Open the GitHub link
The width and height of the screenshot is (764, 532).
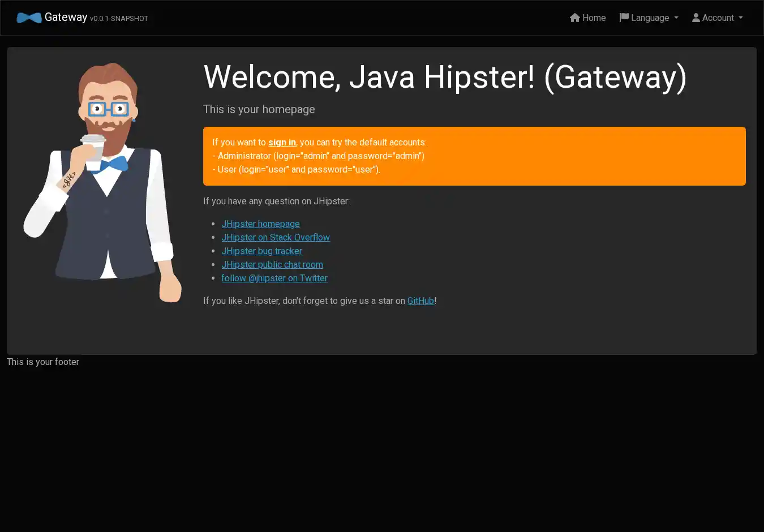coord(420,301)
